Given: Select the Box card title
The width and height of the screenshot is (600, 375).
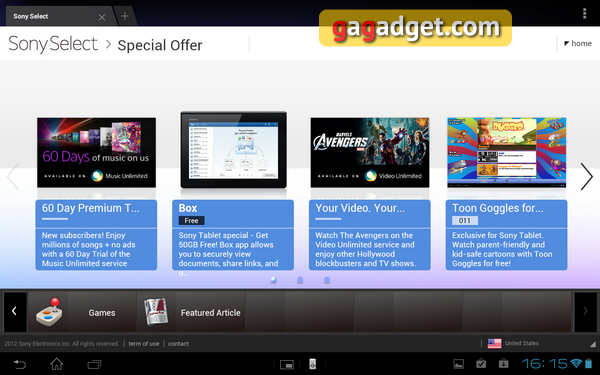Looking at the screenshot, I should pyautogui.click(x=188, y=208).
